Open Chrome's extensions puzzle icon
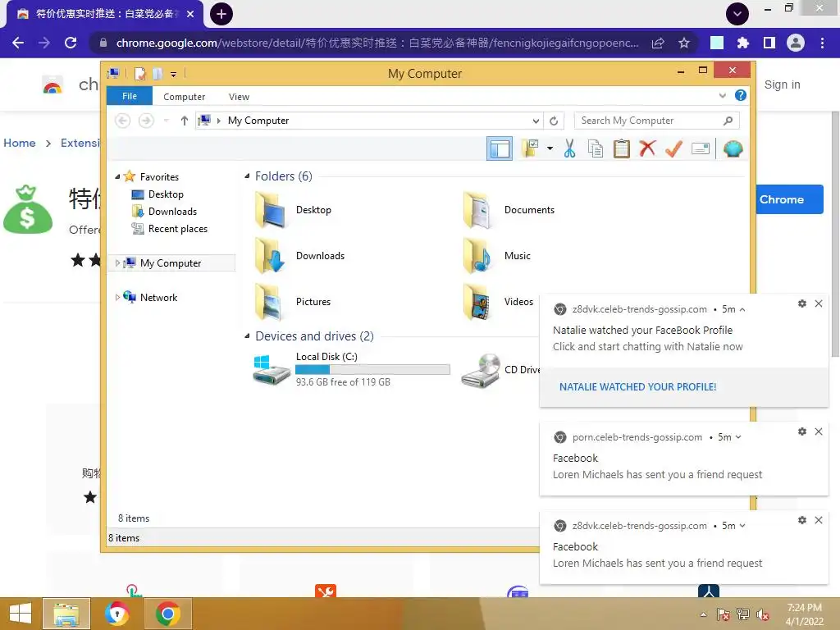This screenshot has height=630, width=840. pyautogui.click(x=743, y=43)
